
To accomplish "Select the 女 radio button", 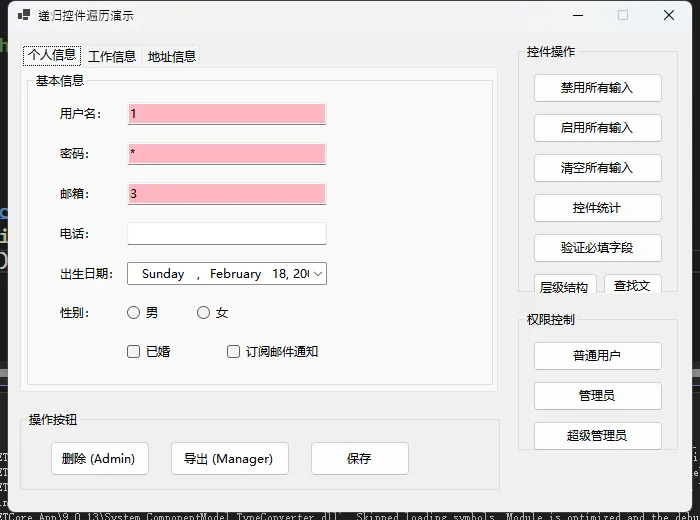I will click(204, 313).
